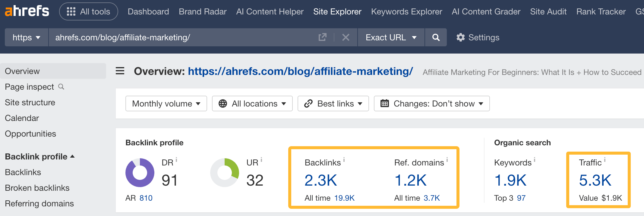
Task: Open the All tools grid menu
Action: 89,11
